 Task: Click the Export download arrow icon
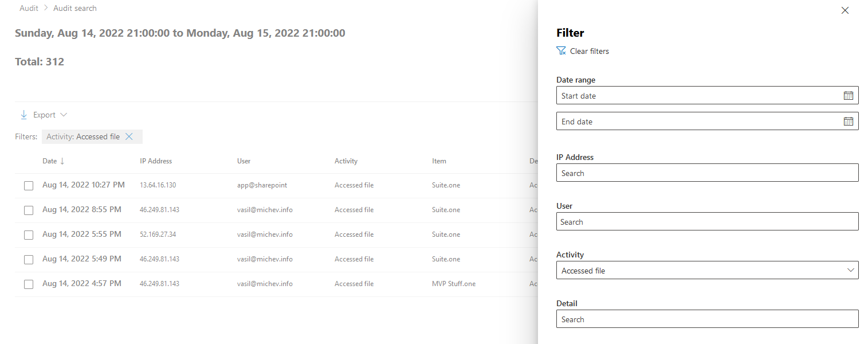coord(23,114)
